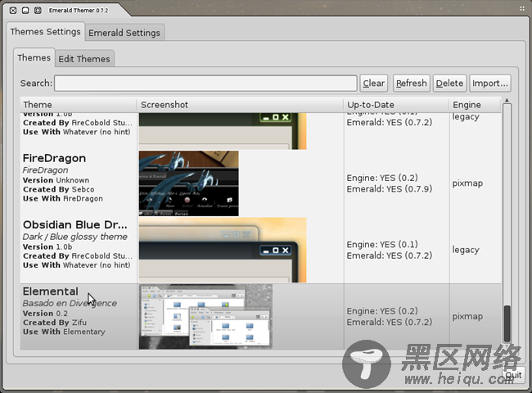Viewport: 532px width, 393px height.
Task: Select the FireDragon theme row
Action: pos(260,183)
